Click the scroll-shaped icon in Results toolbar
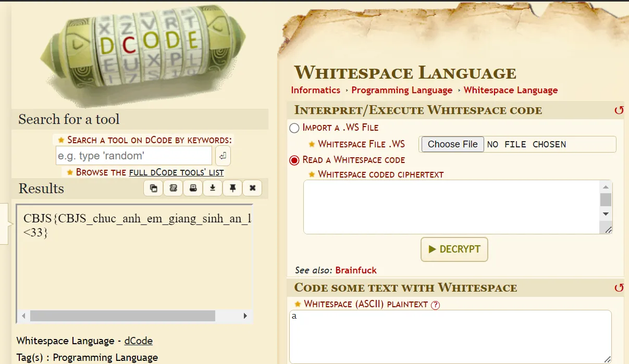This screenshot has width=629, height=364. [x=173, y=188]
